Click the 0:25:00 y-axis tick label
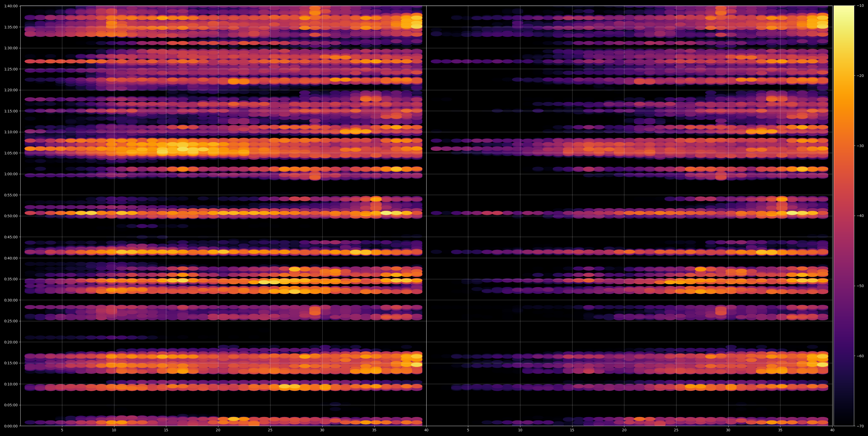Screen dimensions: 868x436 click(x=10, y=321)
